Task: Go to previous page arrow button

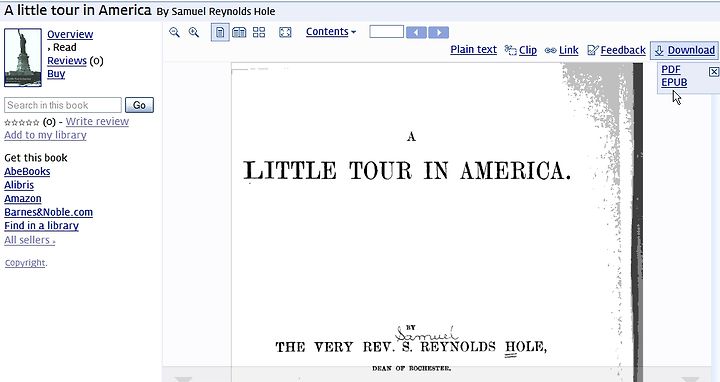Action: 416,32
